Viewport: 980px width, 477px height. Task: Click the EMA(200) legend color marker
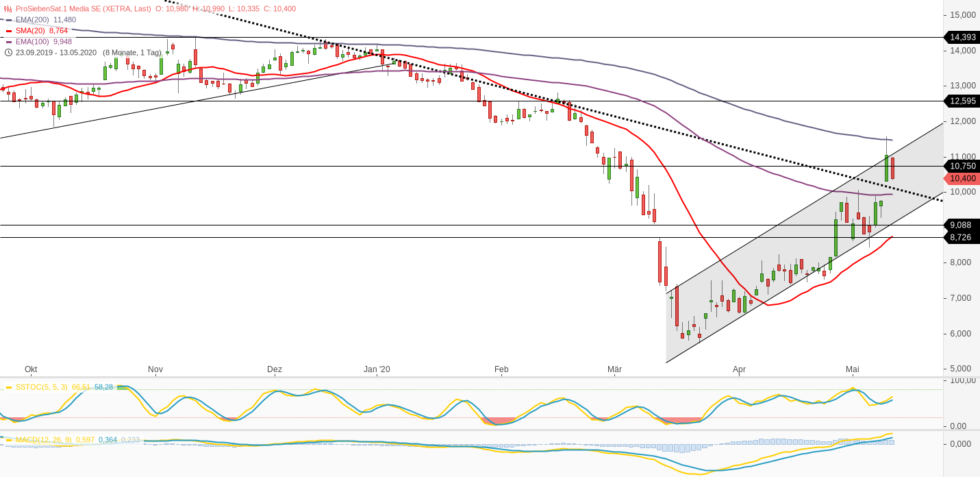pyautogui.click(x=8, y=20)
